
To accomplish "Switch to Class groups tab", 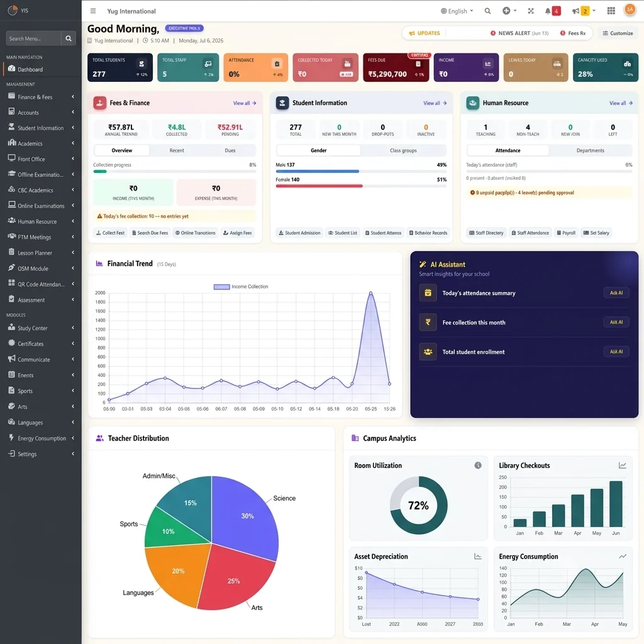I will [403, 150].
